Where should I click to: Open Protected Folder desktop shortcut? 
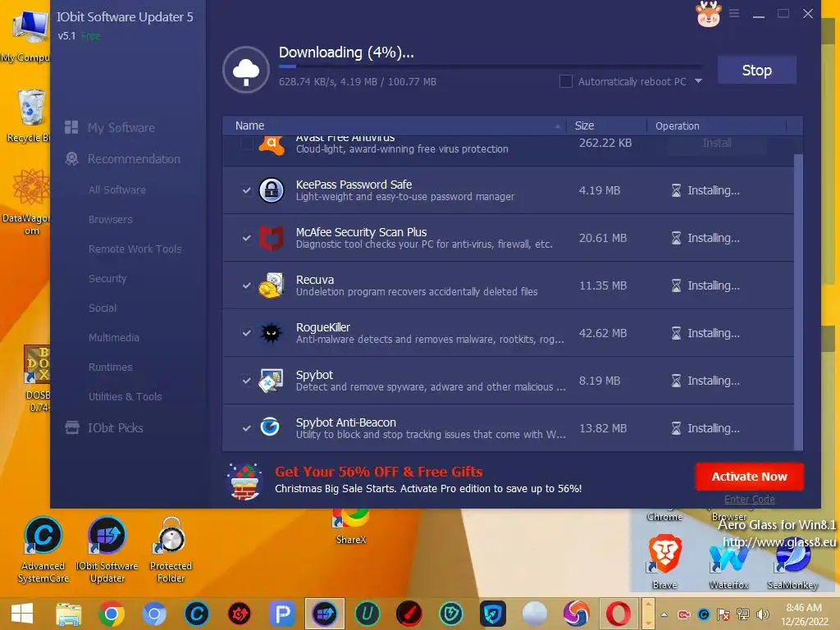coord(171,550)
